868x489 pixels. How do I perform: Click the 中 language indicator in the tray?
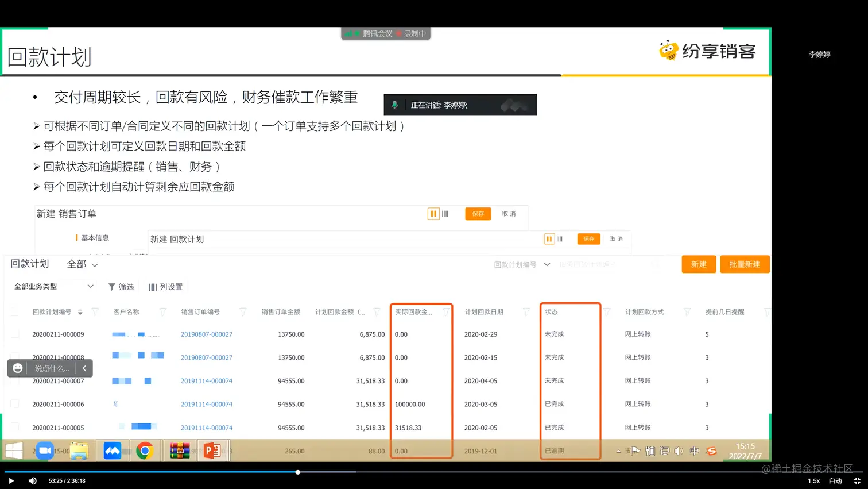click(x=694, y=451)
